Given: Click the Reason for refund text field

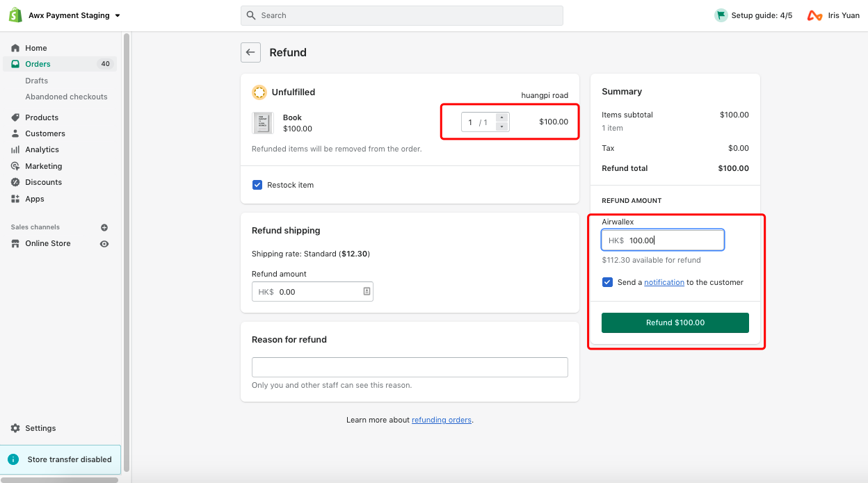Looking at the screenshot, I should click(410, 367).
